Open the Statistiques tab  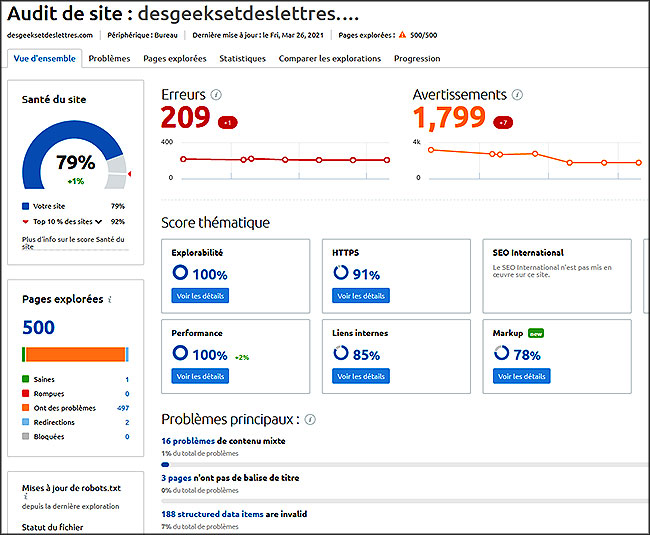click(x=243, y=58)
